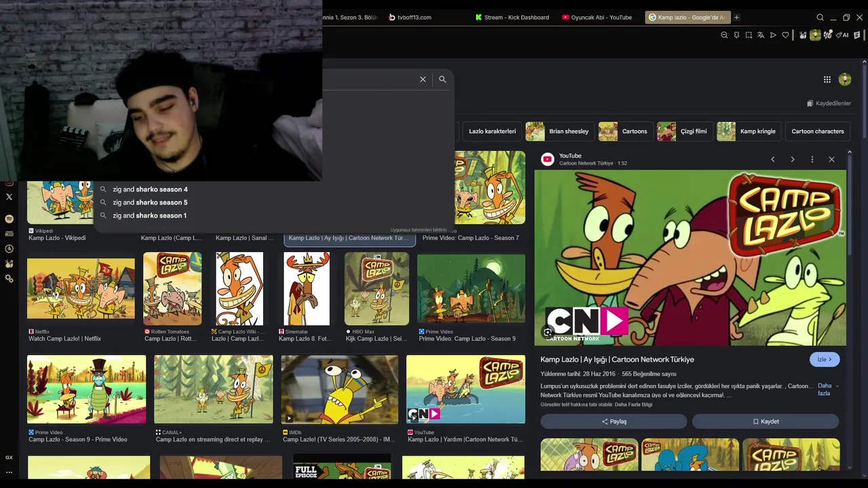This screenshot has height=488, width=868.
Task: Click the Kaydet save button
Action: [x=766, y=422]
